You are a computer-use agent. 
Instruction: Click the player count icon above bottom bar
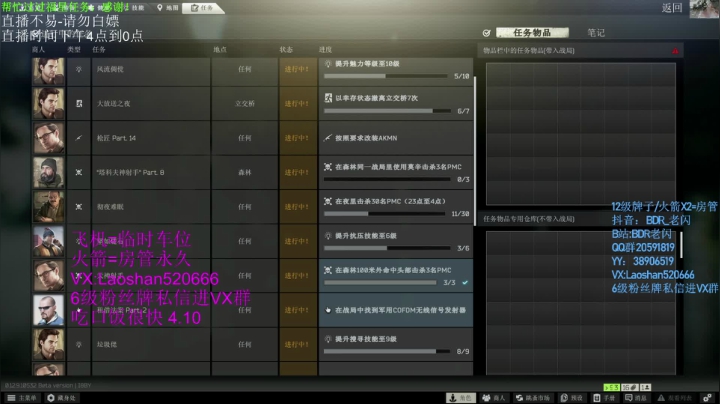pos(646,387)
